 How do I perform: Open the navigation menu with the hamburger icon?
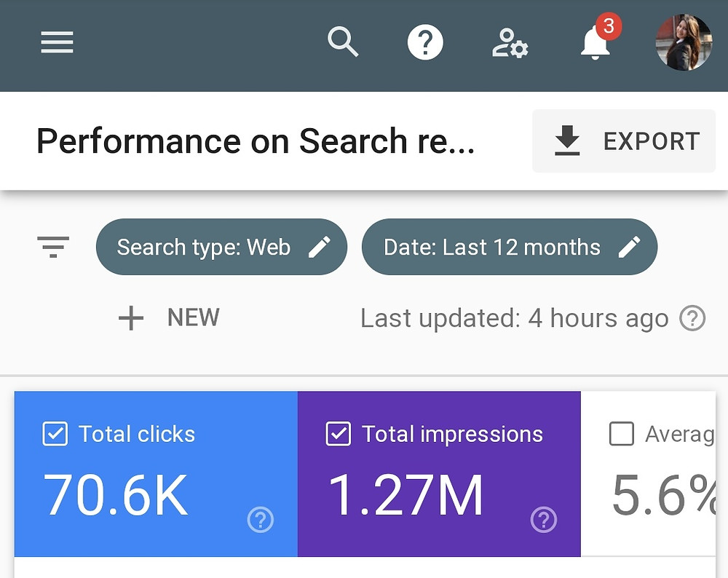point(57,42)
